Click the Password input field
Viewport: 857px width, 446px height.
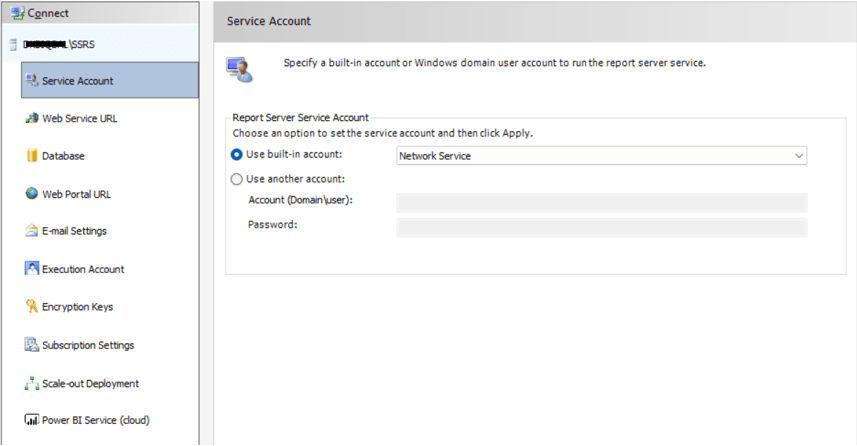click(x=601, y=227)
